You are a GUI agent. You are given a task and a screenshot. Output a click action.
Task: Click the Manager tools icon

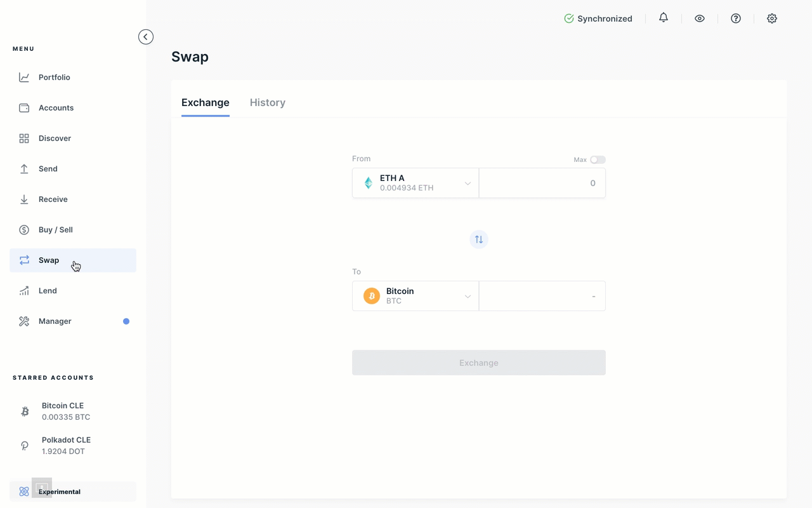tap(24, 321)
